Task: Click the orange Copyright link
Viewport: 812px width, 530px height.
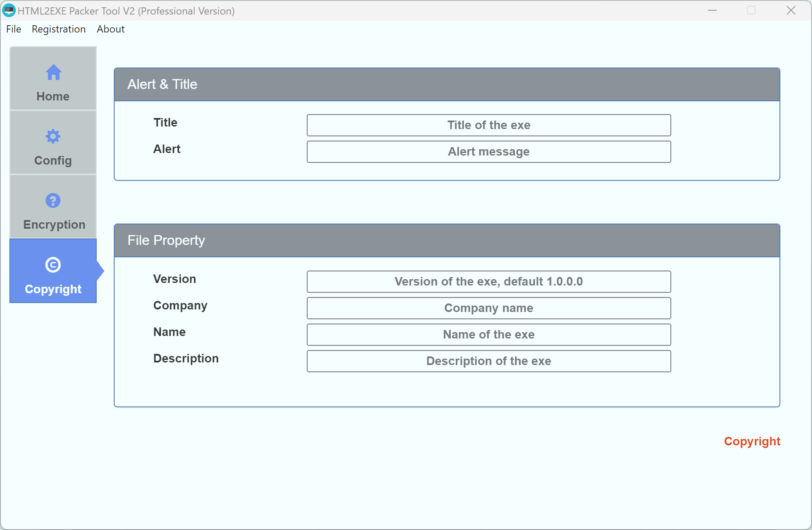Action: click(752, 441)
